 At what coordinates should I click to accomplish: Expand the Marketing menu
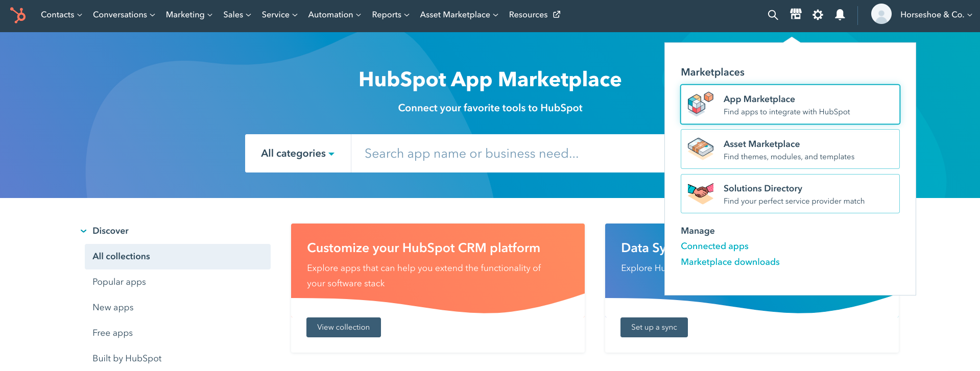pos(189,15)
